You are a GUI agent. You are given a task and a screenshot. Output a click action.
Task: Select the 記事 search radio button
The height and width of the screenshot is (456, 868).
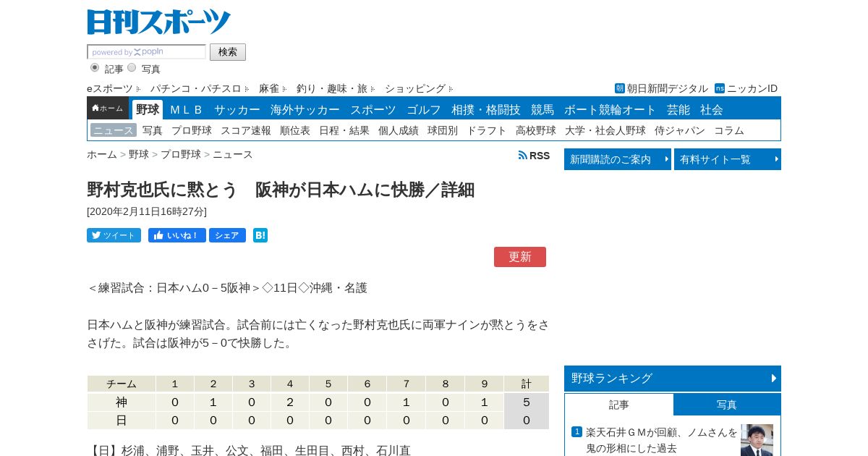coord(95,67)
